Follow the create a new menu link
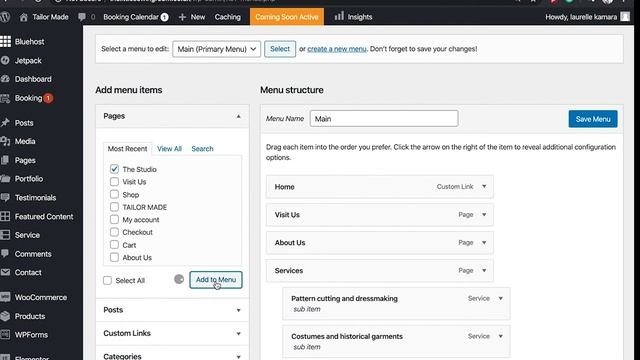 click(x=337, y=49)
